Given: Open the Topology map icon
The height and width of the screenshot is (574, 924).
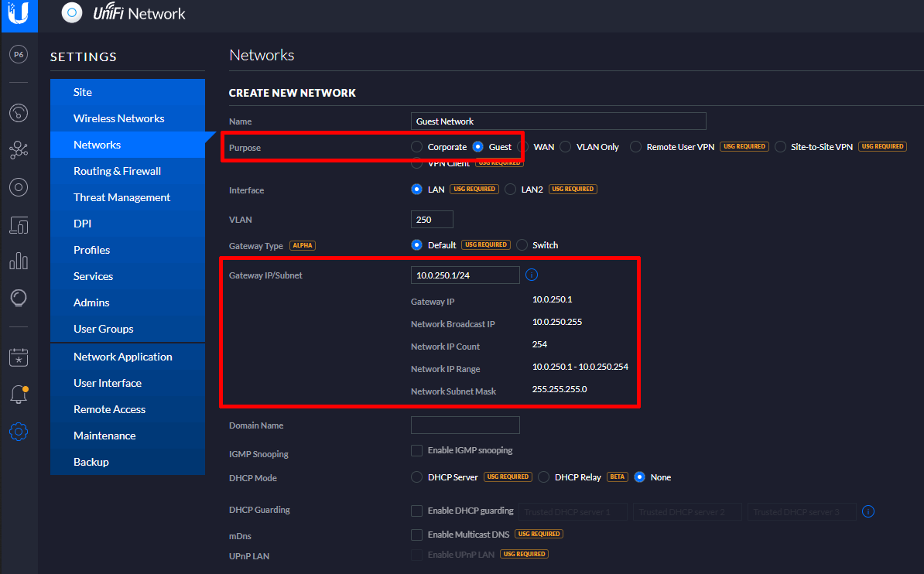Looking at the screenshot, I should point(19,150).
